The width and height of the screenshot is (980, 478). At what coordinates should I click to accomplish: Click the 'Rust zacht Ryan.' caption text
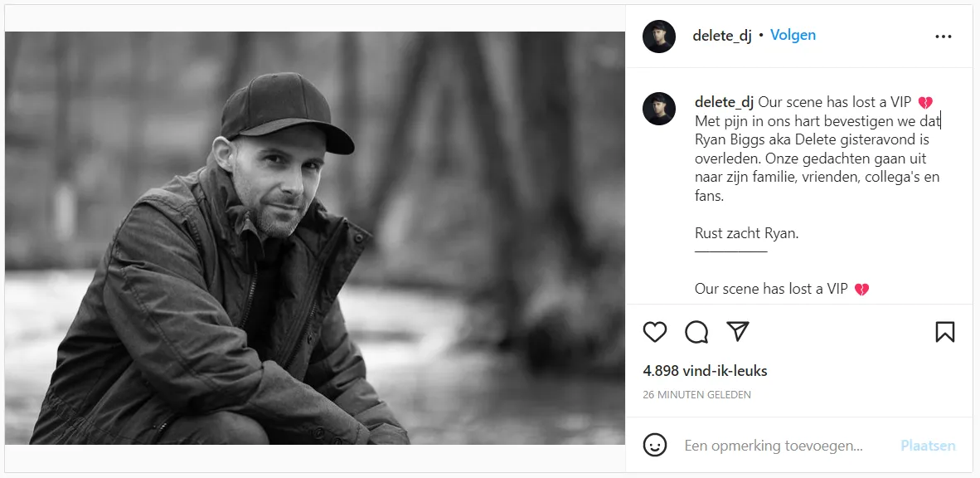pyautogui.click(x=746, y=233)
